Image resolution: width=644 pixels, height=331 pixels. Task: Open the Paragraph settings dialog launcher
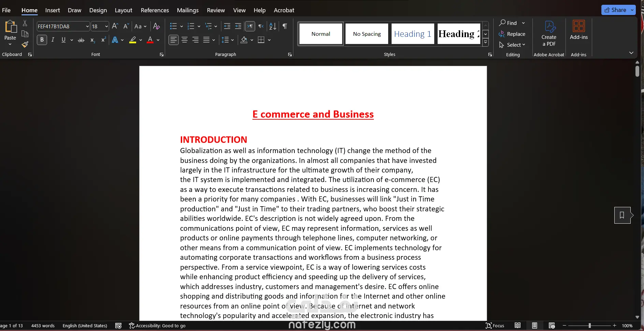[x=290, y=55]
